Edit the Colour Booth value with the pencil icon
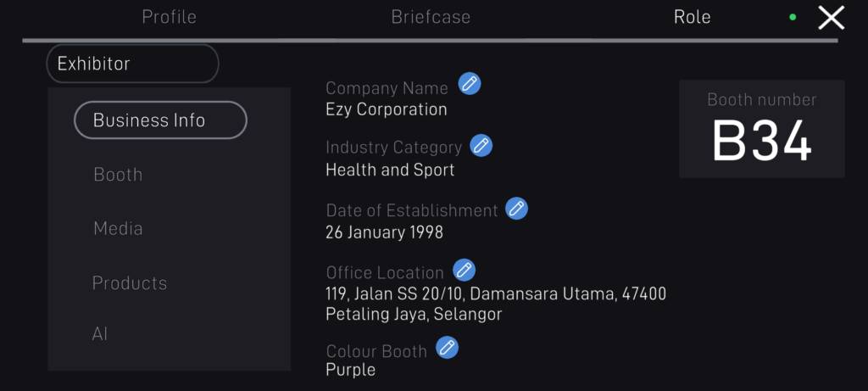868x391 pixels. pos(448,348)
